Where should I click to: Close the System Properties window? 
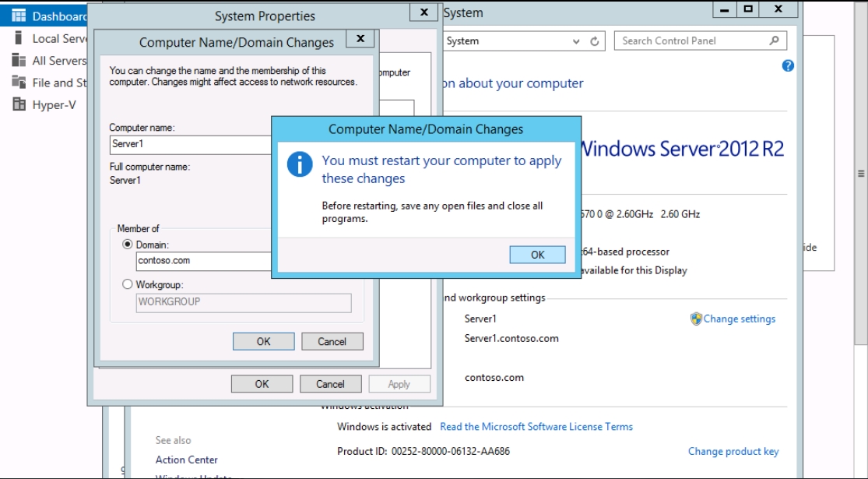pos(424,12)
